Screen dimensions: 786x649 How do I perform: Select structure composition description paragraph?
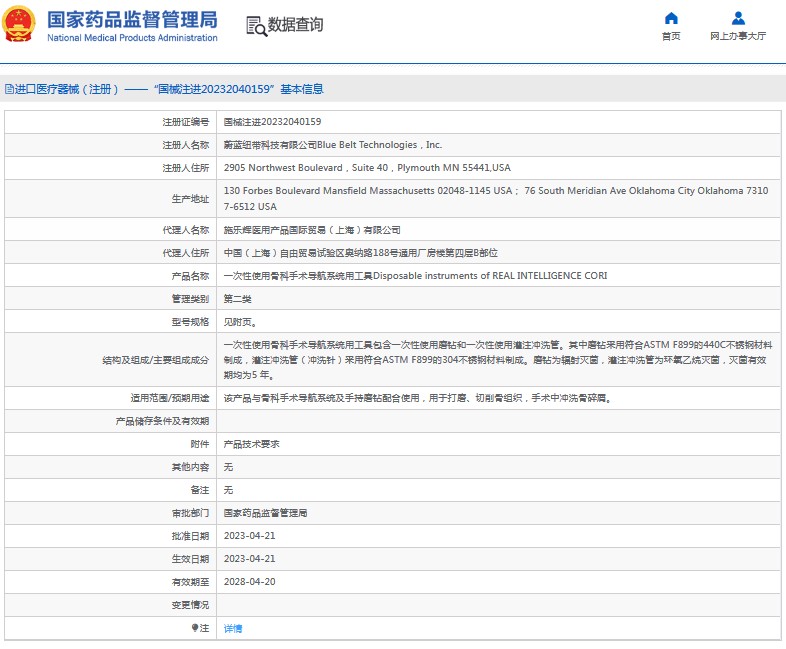point(498,360)
